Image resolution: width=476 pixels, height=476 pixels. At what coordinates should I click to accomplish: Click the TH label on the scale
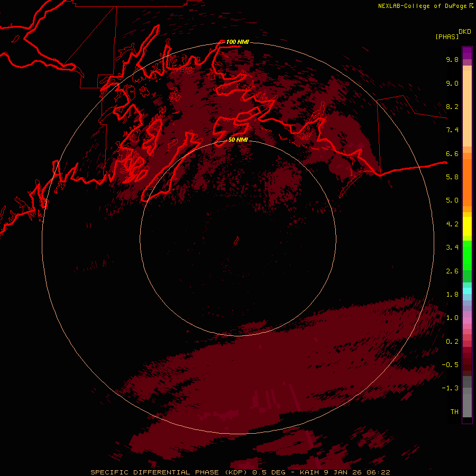click(x=454, y=412)
